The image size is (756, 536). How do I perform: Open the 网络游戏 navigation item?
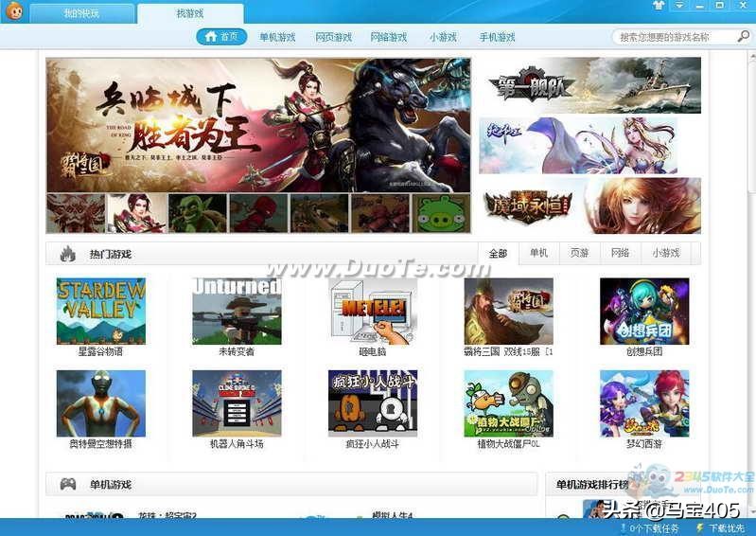pos(389,37)
